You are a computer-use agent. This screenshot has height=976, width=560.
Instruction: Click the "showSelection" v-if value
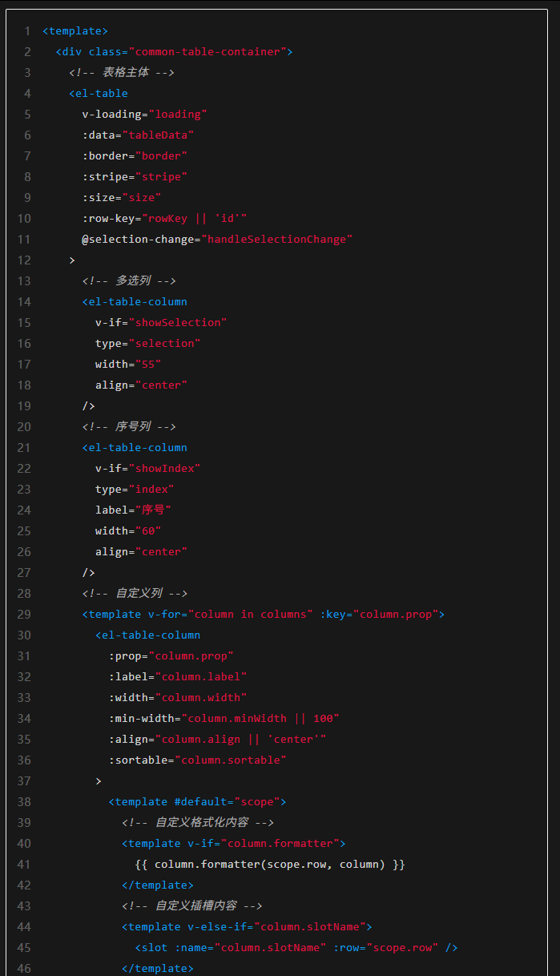click(x=177, y=323)
